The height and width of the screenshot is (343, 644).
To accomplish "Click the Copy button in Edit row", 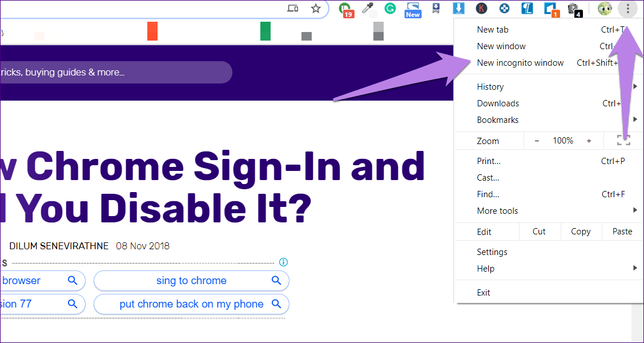I will [581, 232].
